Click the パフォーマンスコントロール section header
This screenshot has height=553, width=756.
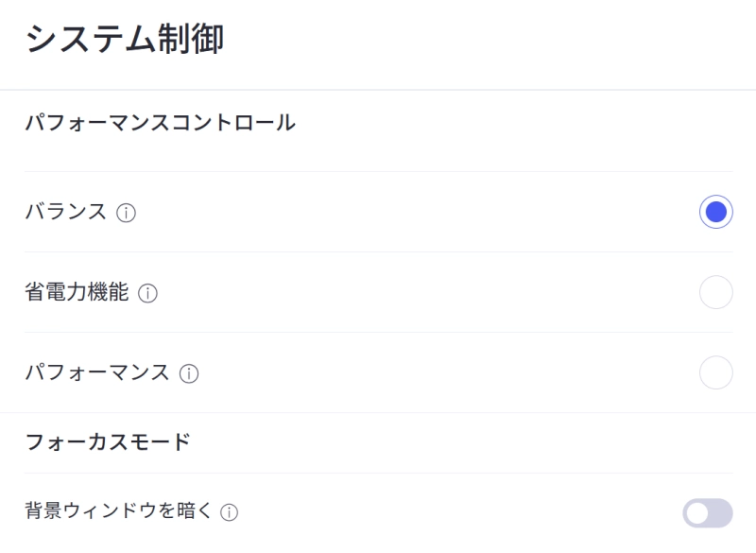159,122
